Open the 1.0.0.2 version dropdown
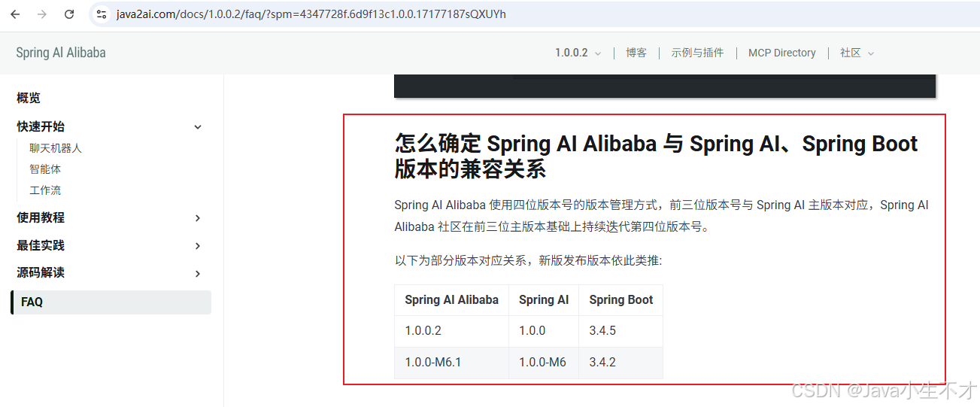The image size is (980, 407). click(x=578, y=53)
